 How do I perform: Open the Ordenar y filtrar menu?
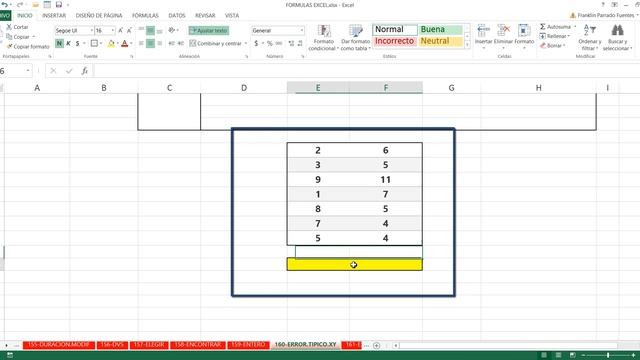[x=590, y=38]
